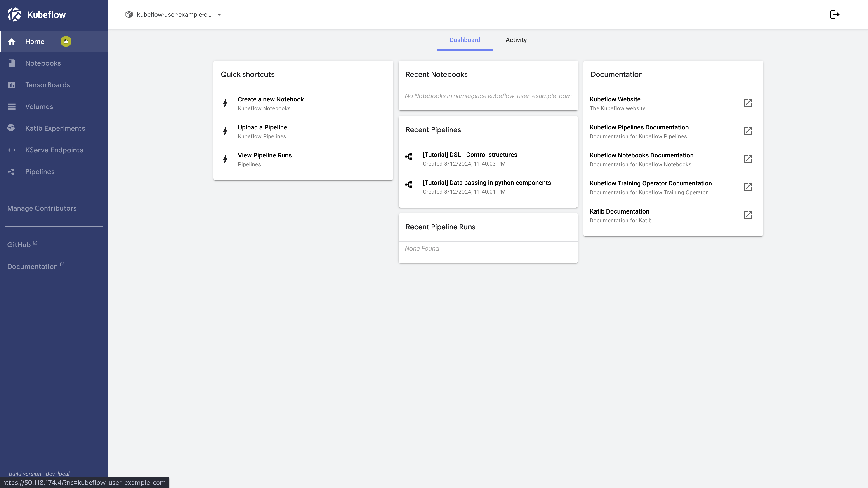Open Katib Documentation external link icon
Screen dimensions: 868x488
(747, 215)
